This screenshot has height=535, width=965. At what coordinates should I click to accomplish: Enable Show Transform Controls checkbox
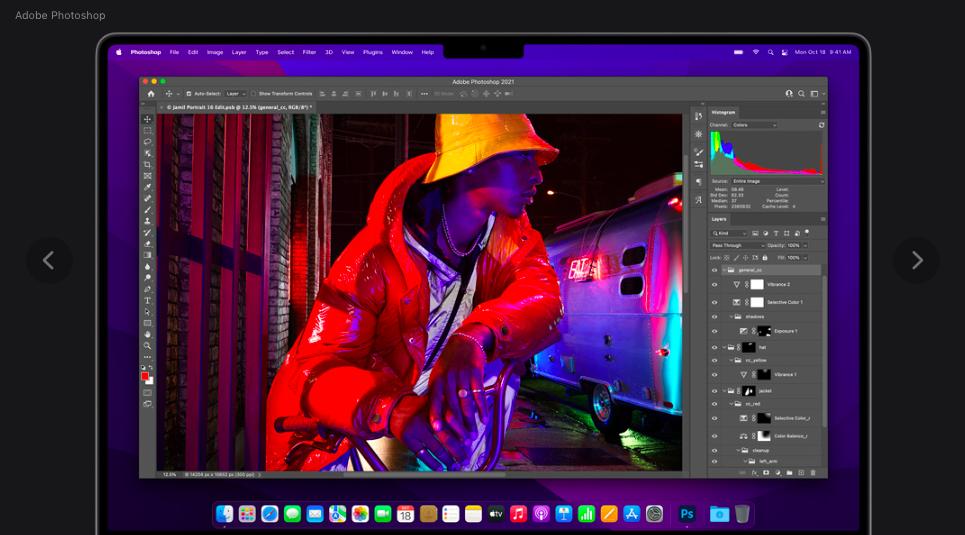pos(254,93)
